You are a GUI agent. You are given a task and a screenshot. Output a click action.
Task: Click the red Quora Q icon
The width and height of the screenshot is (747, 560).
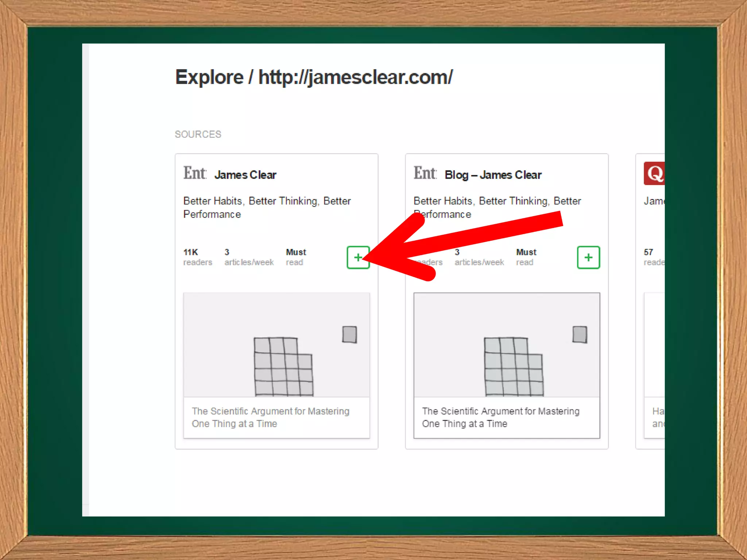point(654,174)
